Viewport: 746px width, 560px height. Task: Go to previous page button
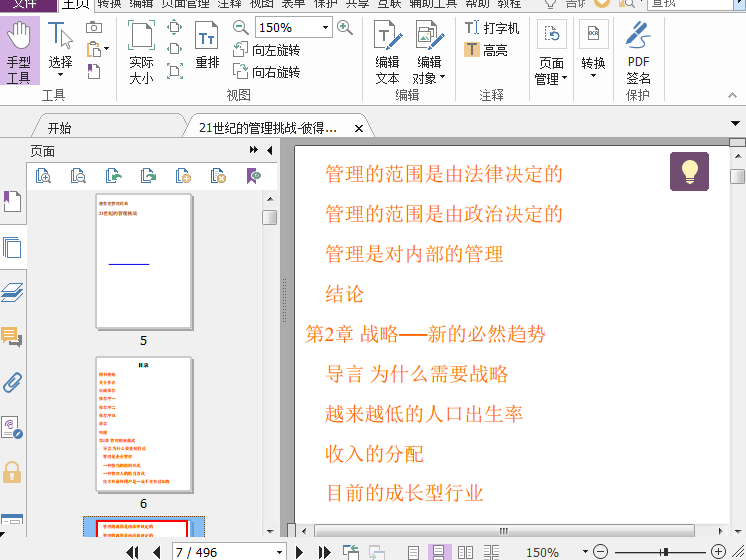click(157, 552)
